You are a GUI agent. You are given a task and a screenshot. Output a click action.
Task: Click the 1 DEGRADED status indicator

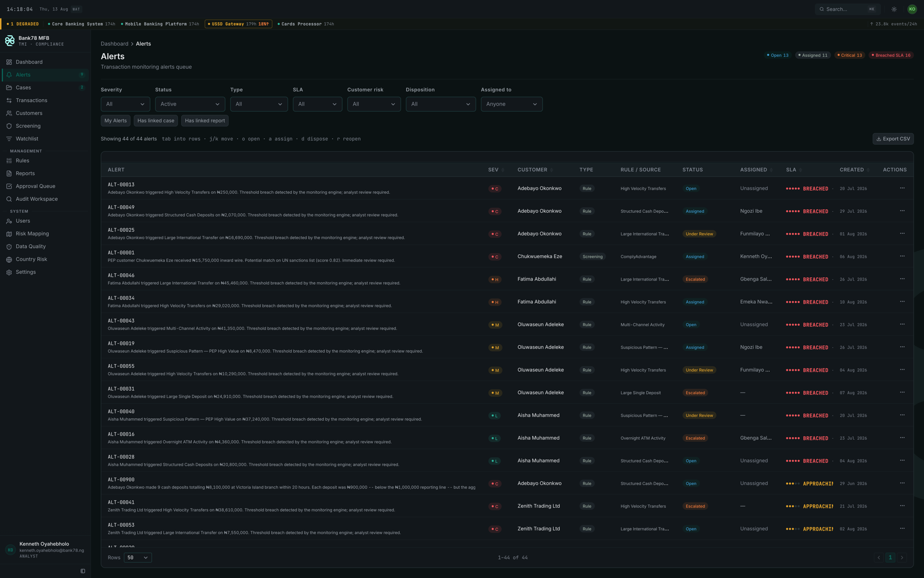[x=23, y=24]
